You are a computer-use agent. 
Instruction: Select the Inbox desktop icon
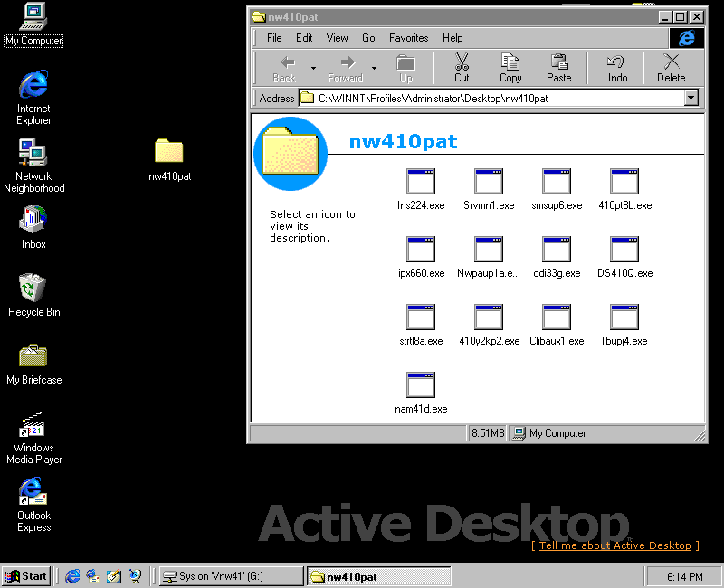(x=33, y=228)
